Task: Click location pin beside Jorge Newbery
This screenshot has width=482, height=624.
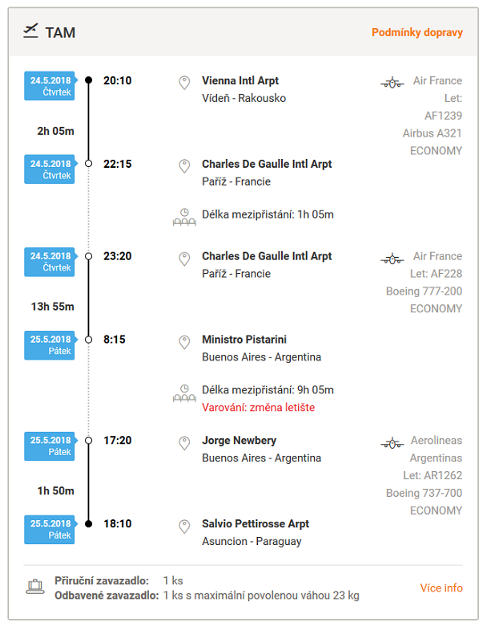Action: coord(184,443)
